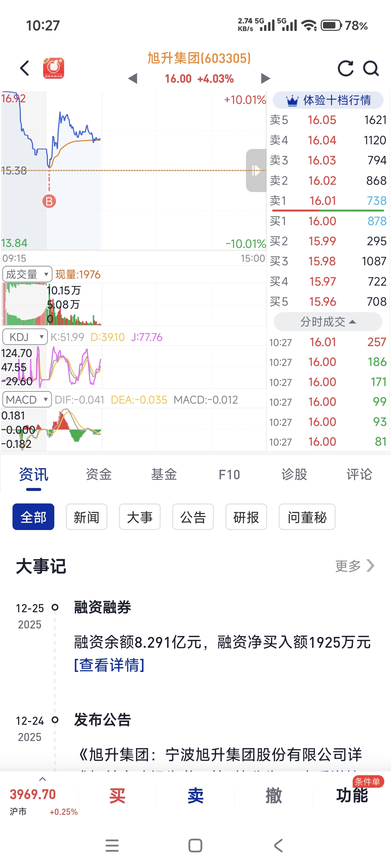Switch to the 基金 tab
391x868 pixels.
click(164, 474)
